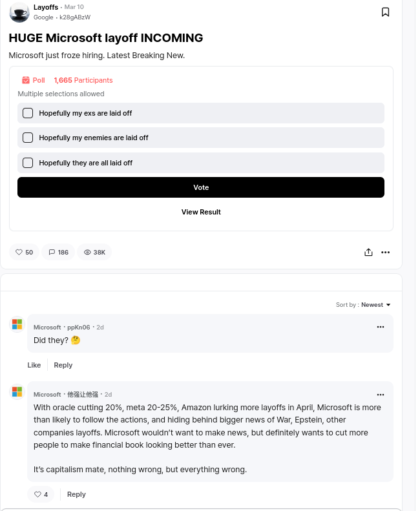Viewport: 420px width, 511px height.
Task: Check 'Hopefully my exs are laid off'
Action: [x=28, y=113]
